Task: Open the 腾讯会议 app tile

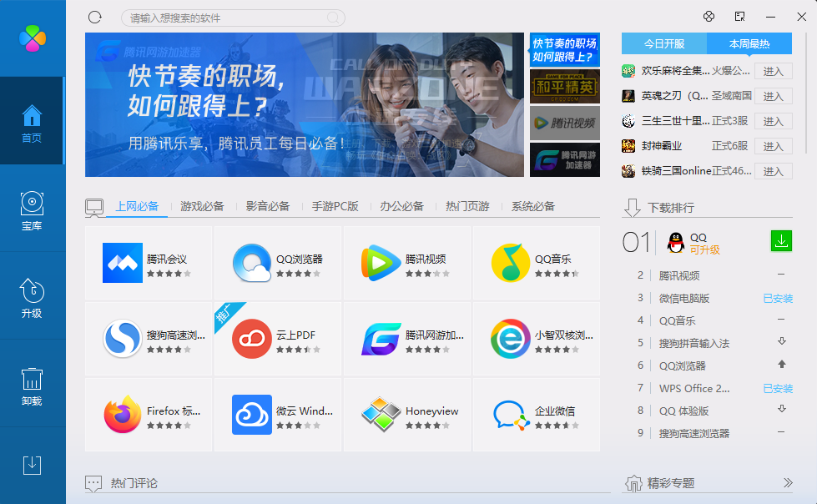Action: point(149,263)
